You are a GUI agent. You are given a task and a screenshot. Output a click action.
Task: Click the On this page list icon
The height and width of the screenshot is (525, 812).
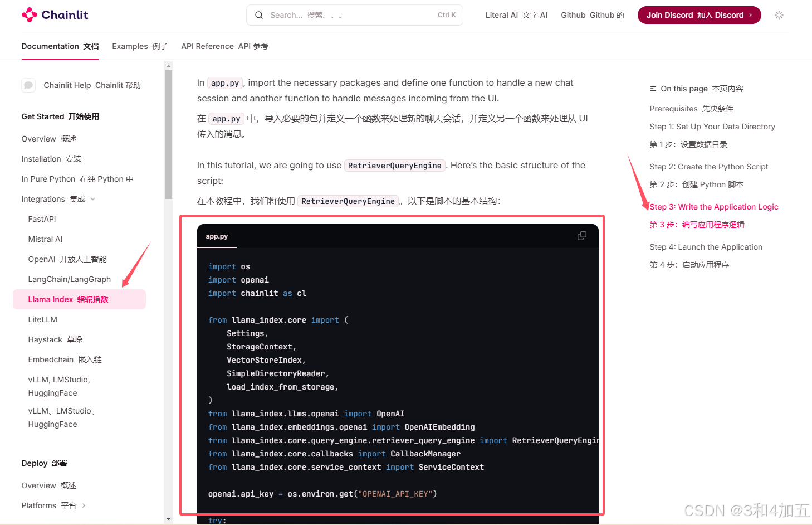point(653,89)
